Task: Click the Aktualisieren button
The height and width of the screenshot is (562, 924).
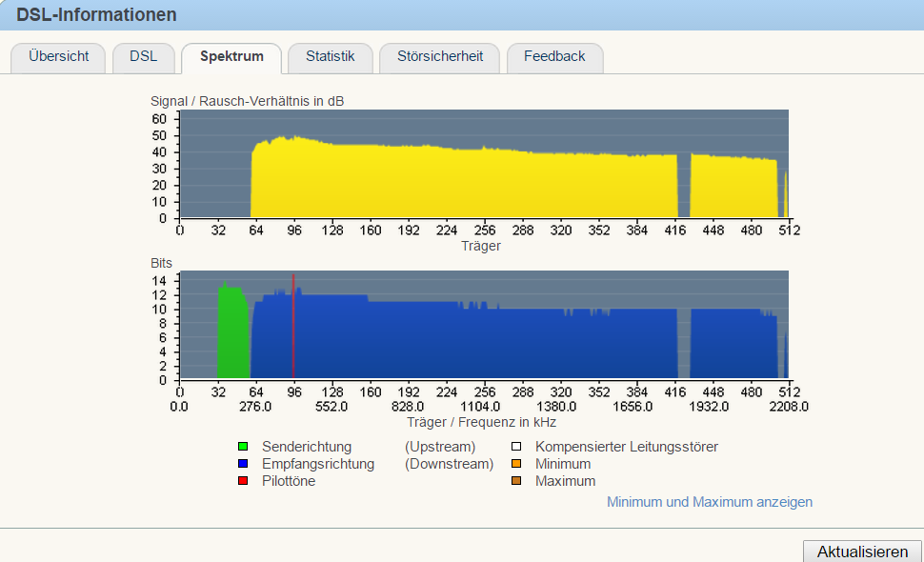Action: (x=862, y=552)
